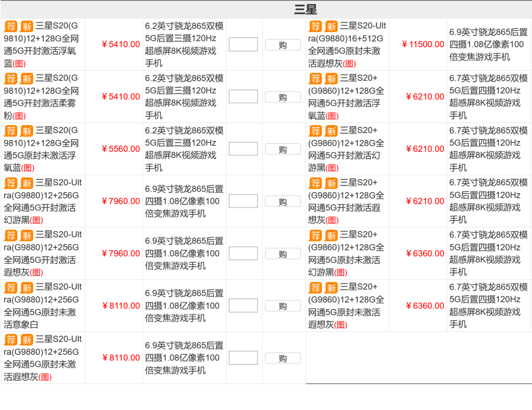The width and height of the screenshot is (532, 410).
Task: Click 购 for S20-Ultra 原封未激活意象白
Action: click(283, 306)
